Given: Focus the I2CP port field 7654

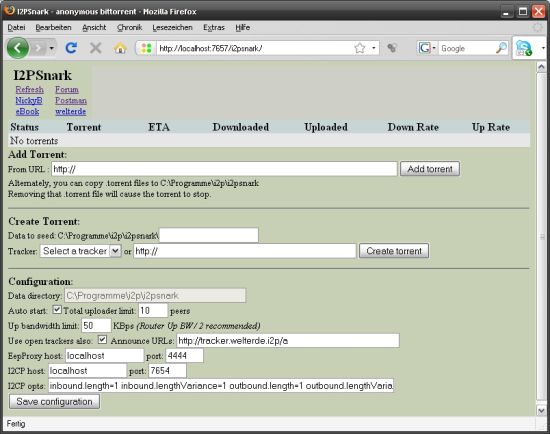Looking at the screenshot, I should click(167, 371).
